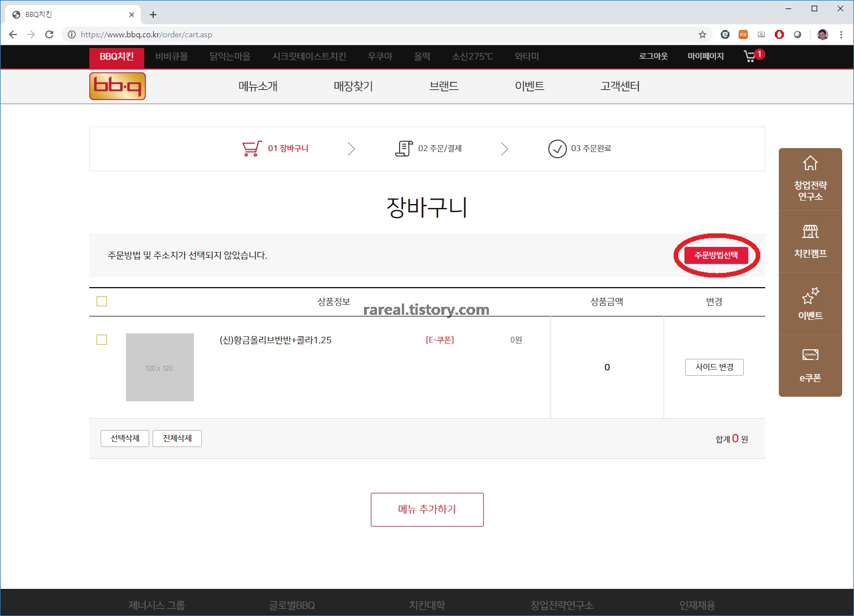Click the (신)황금올리브반반+콜라1.25 product name
Screen dimensions: 854x616
click(275, 340)
